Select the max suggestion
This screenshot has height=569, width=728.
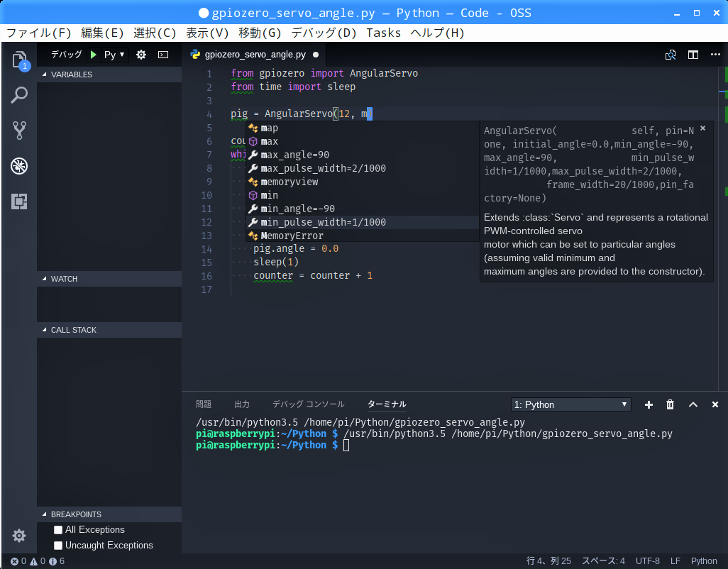point(362,142)
